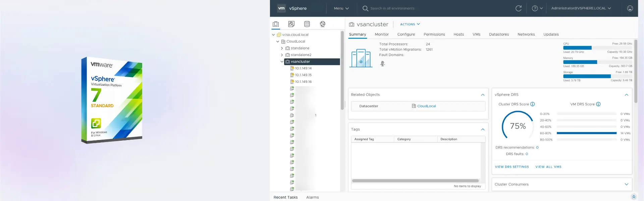Image resolution: width=644 pixels, height=201 pixels.
Task: Expand the bottom panel with double chevron
Action: [x=634, y=197]
